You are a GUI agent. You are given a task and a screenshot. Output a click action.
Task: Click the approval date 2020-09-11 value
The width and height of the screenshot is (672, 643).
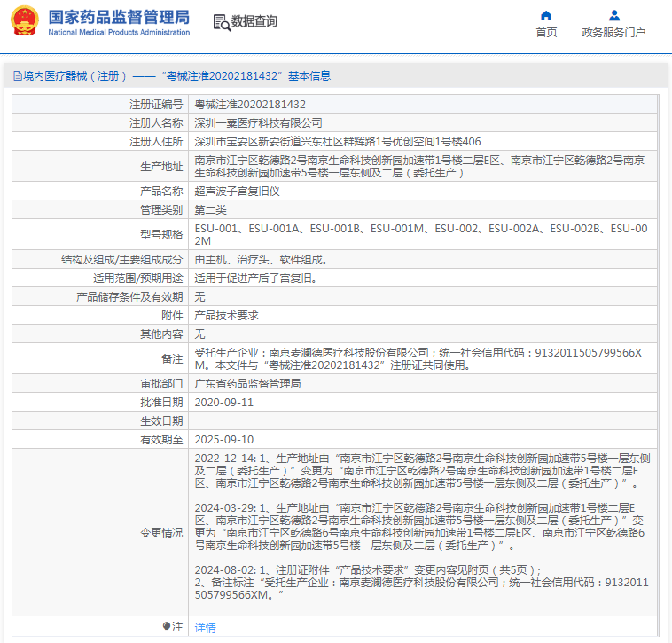(x=224, y=402)
